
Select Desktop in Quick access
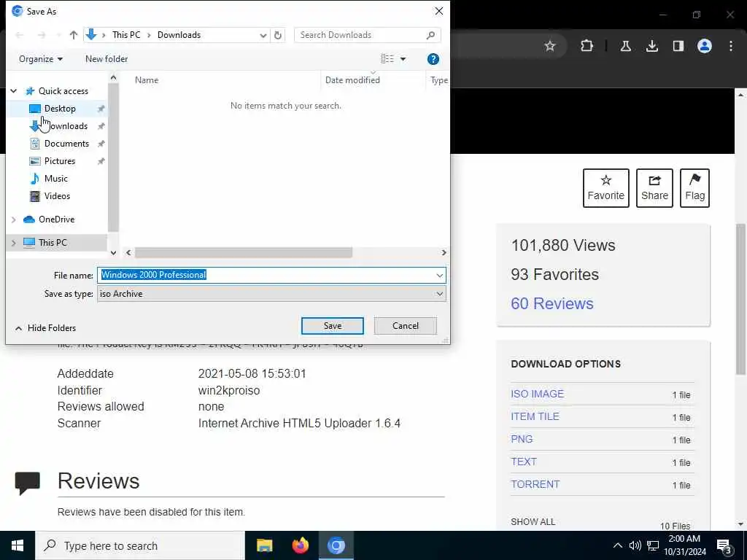[60, 109]
